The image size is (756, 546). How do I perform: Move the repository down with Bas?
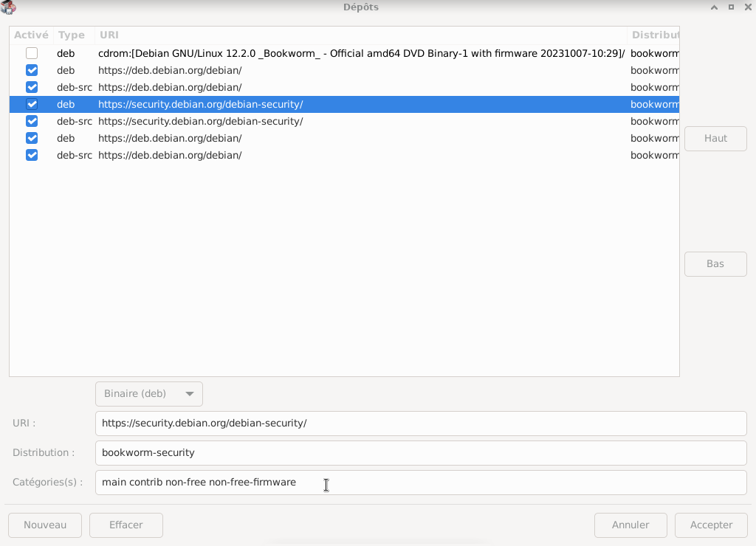click(715, 263)
